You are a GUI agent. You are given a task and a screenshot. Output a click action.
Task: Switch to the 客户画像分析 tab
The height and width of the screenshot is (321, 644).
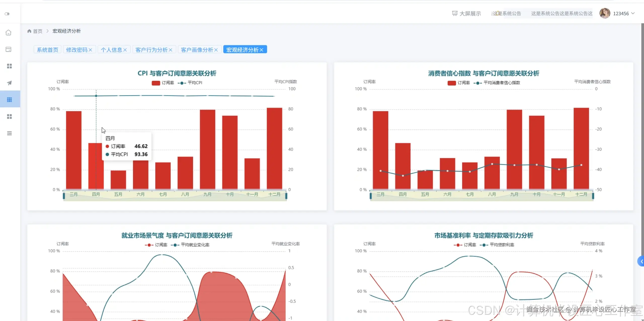(197, 50)
